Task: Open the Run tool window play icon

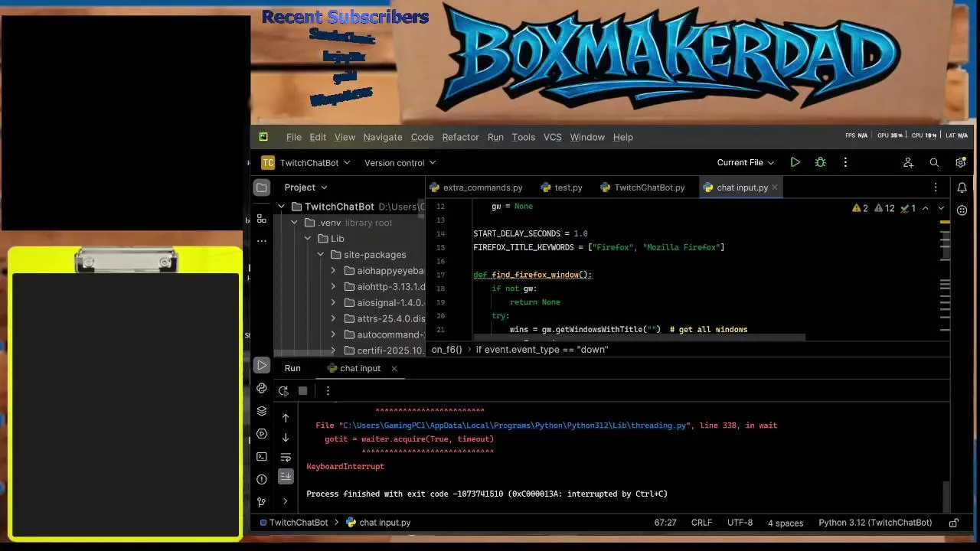Action: click(262, 366)
